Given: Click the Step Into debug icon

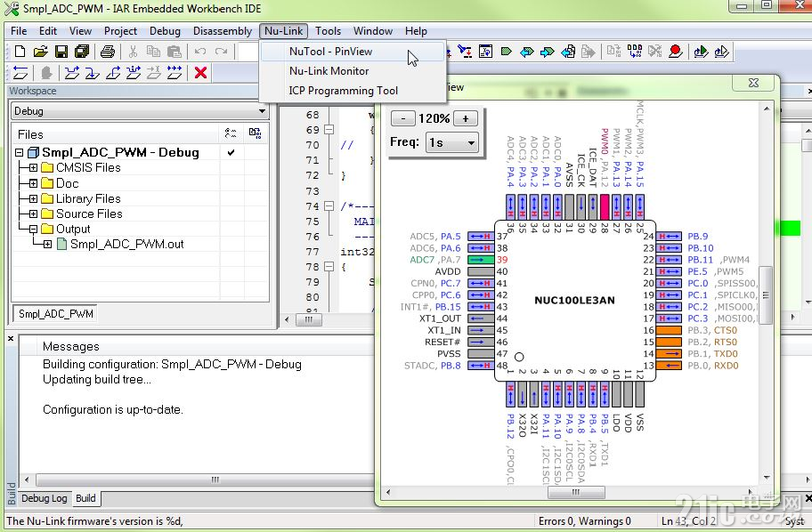Looking at the screenshot, I should tap(93, 72).
